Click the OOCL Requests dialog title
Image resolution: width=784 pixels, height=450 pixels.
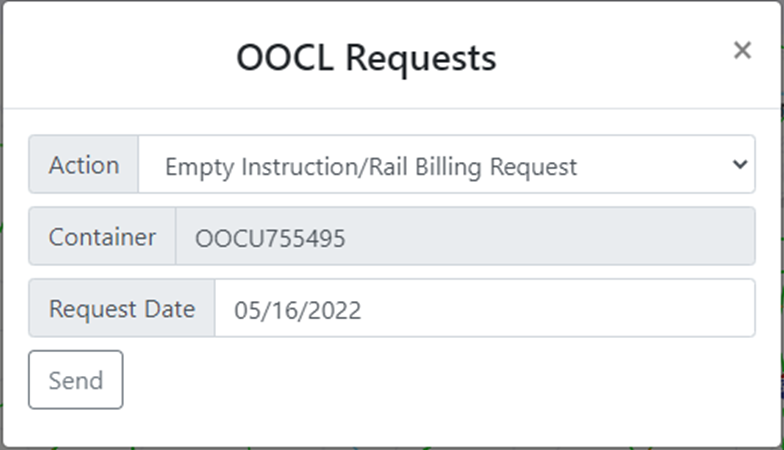366,58
